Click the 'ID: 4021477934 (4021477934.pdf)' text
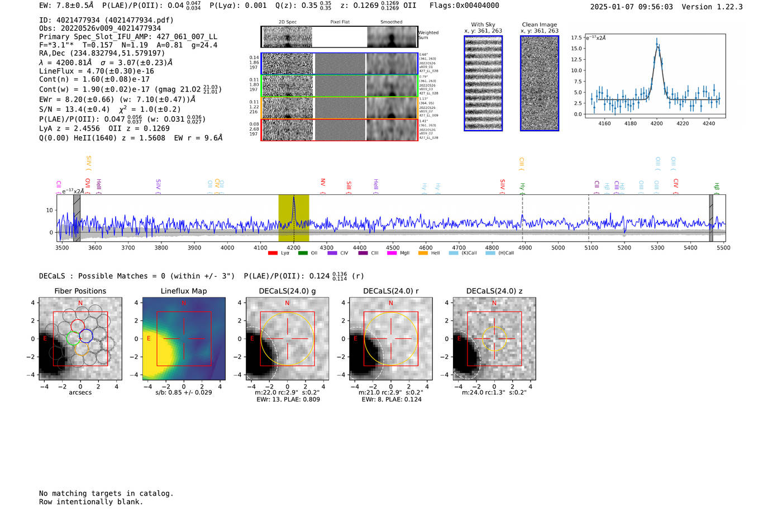The height and width of the screenshot is (532, 782). (x=106, y=20)
